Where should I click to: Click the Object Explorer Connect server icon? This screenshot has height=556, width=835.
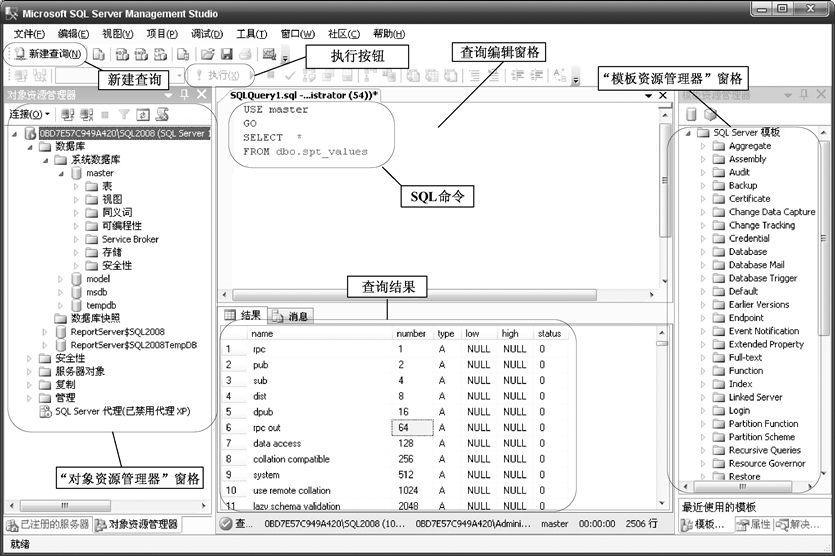(x=68, y=114)
